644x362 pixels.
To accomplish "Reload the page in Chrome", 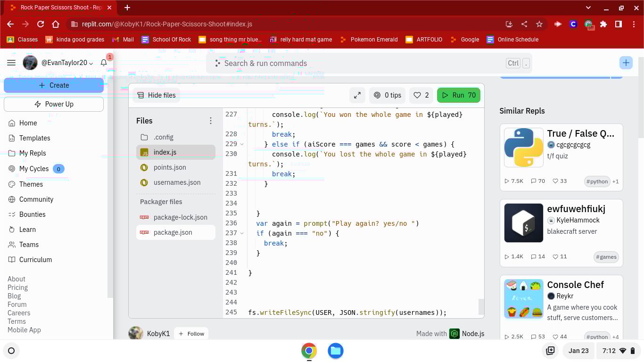I will 41,24.
